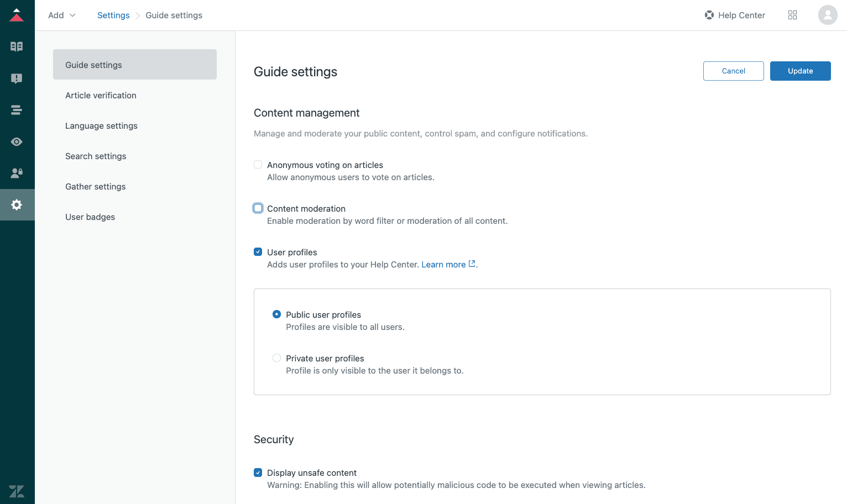
Task: Open the Language settings page
Action: (x=101, y=125)
